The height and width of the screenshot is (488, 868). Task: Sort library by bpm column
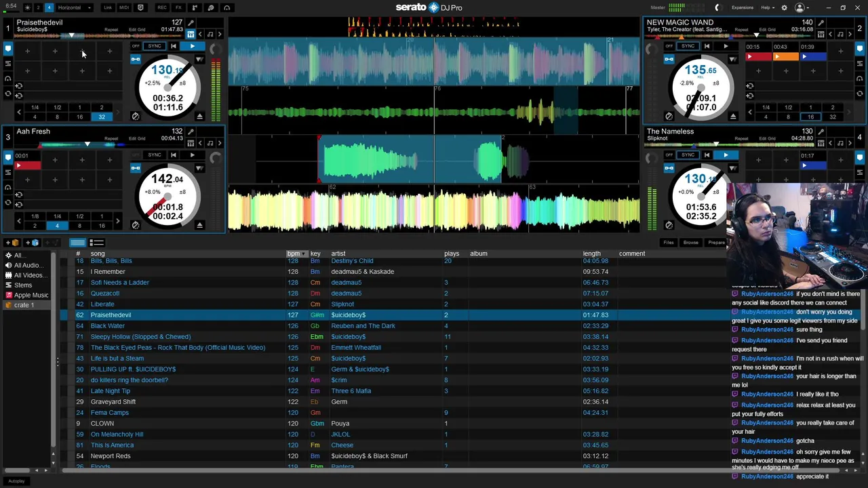click(296, 253)
